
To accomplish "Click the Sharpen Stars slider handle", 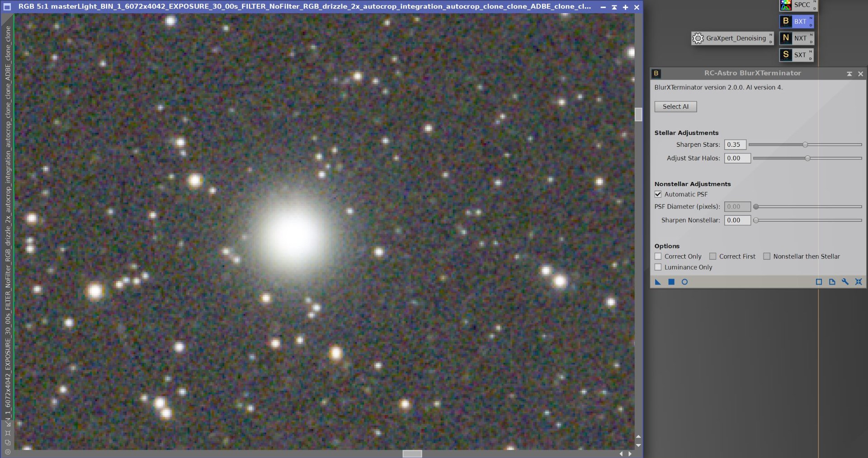I will click(x=805, y=145).
